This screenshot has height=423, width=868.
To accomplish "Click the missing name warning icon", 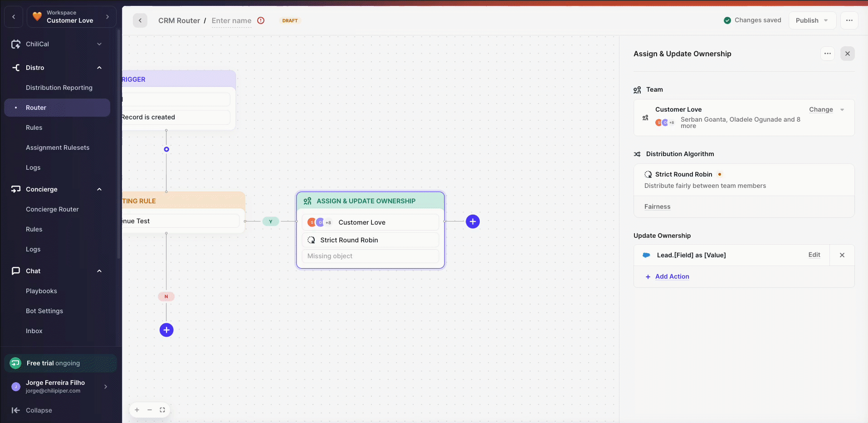I will [x=261, y=20].
